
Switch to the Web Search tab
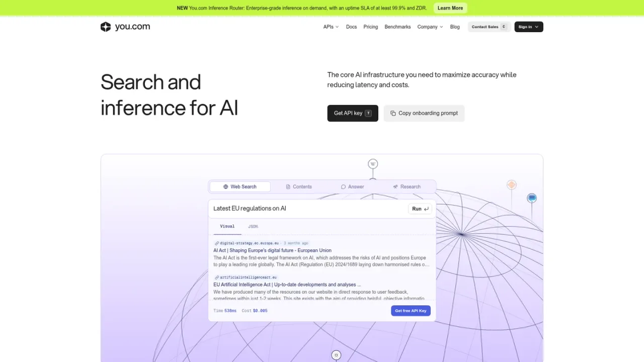tap(240, 187)
